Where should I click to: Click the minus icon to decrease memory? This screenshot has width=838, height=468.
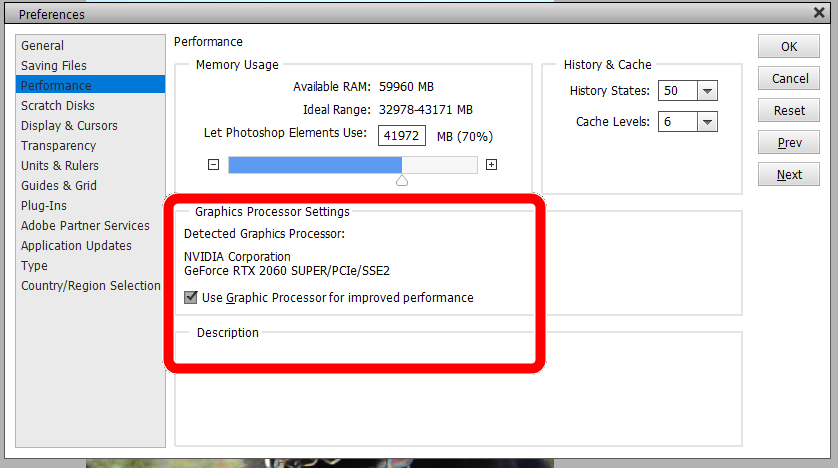(213, 165)
